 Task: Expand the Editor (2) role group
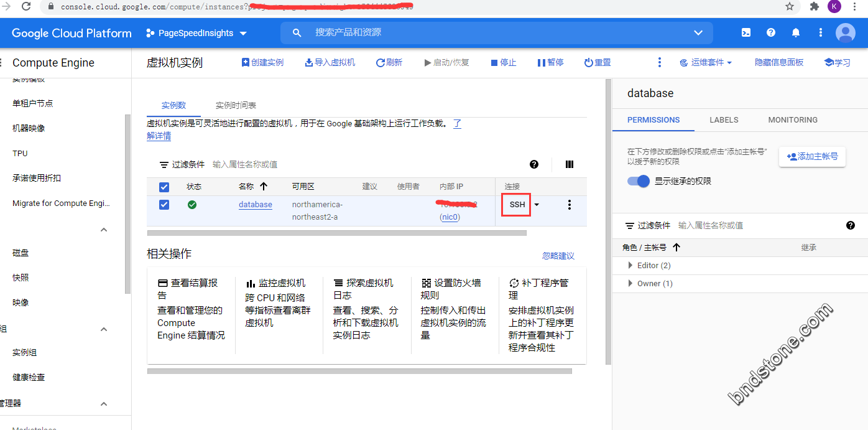tap(632, 266)
